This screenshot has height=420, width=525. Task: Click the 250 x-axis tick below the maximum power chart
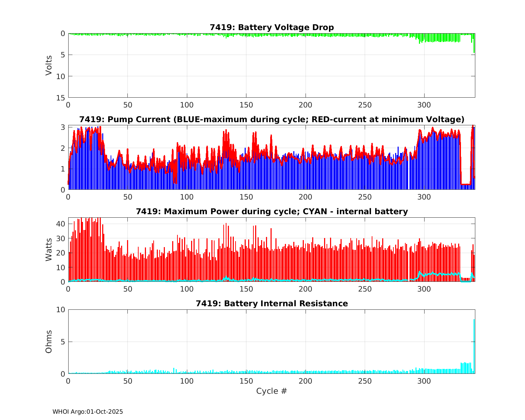click(365, 289)
